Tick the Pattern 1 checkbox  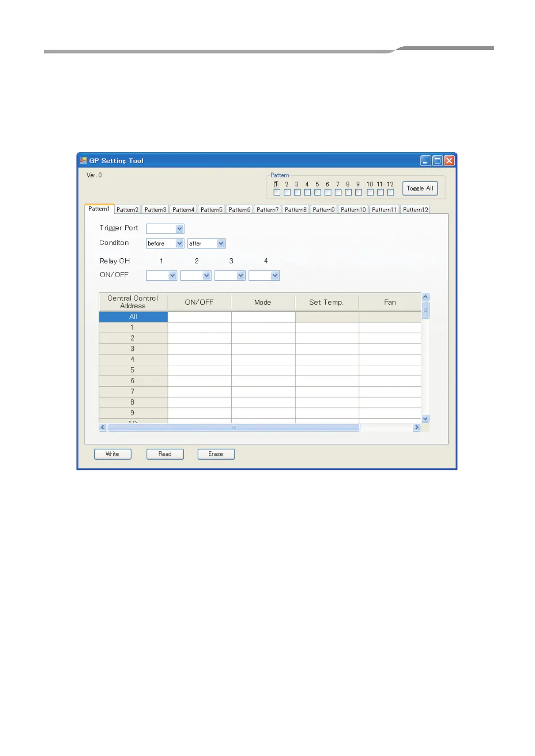tap(277, 192)
